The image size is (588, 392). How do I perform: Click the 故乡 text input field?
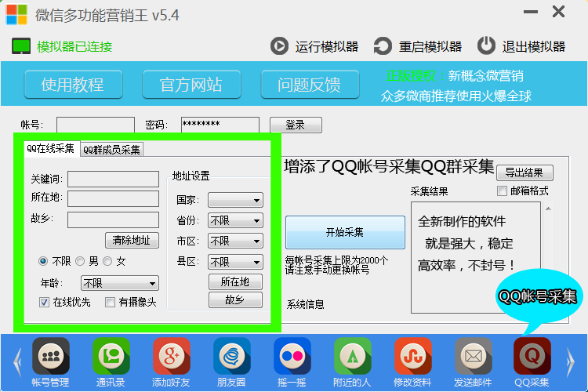pyautogui.click(x=113, y=220)
